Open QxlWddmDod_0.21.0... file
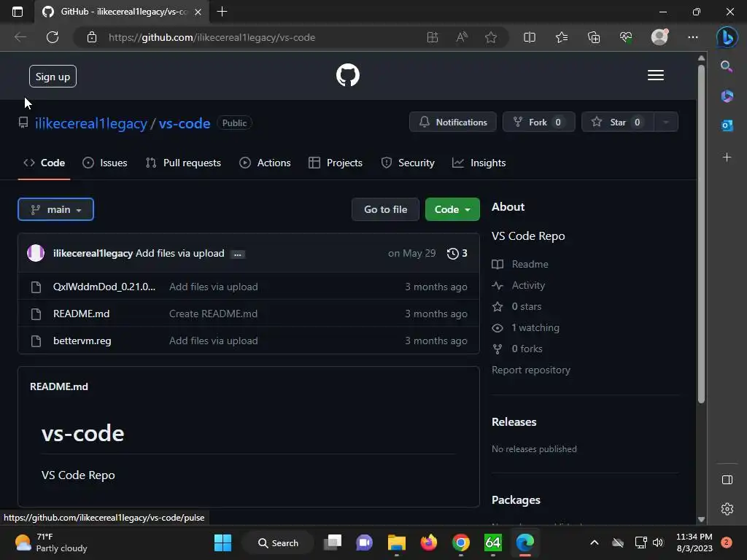Screen dimensions: 747x560 coord(104,287)
